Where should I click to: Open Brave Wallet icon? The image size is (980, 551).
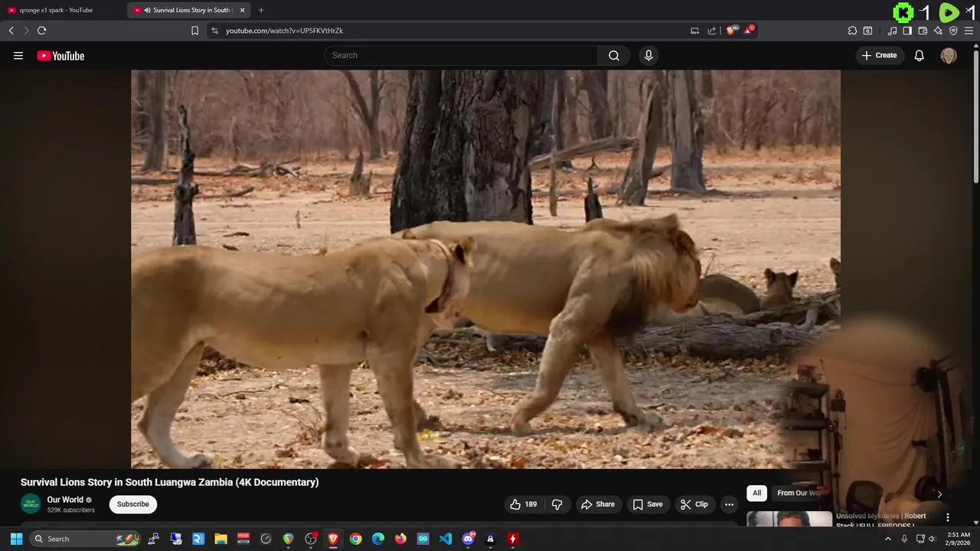pyautogui.click(x=923, y=31)
